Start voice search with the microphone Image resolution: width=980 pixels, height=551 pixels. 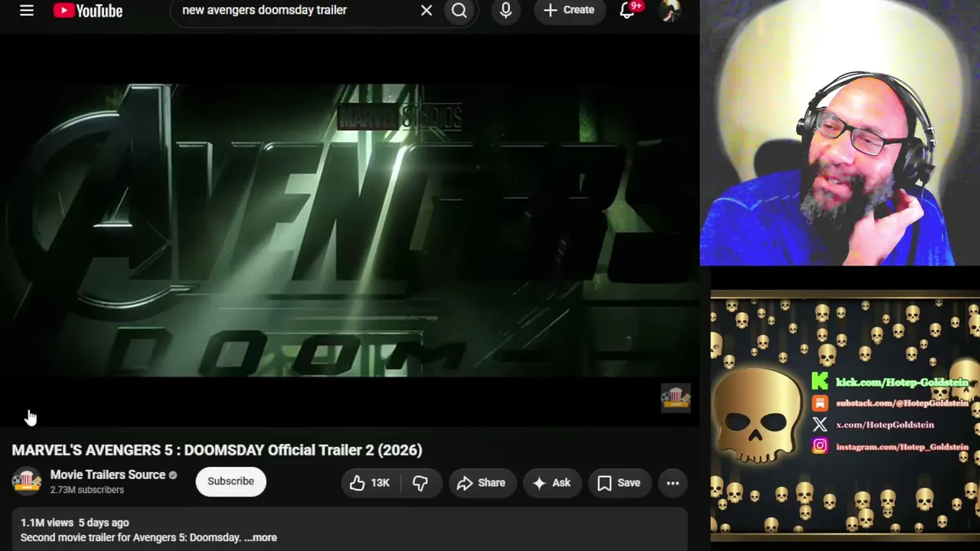click(x=506, y=11)
